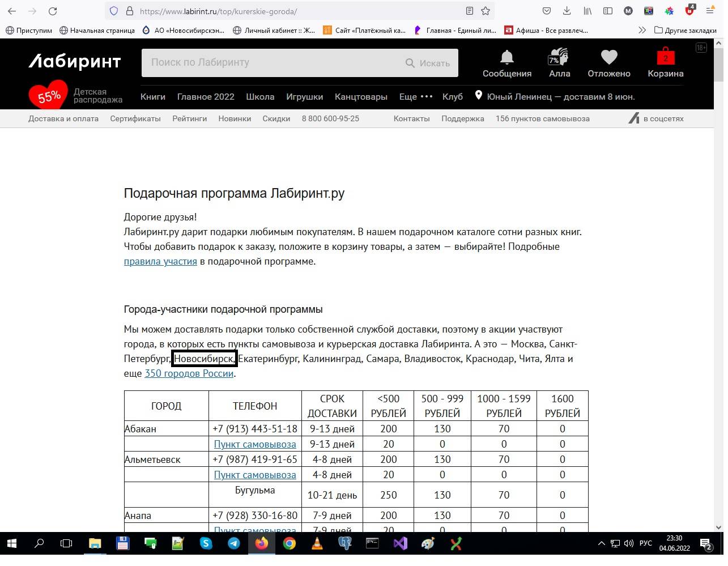Open the Поддержка page

pos(463,118)
